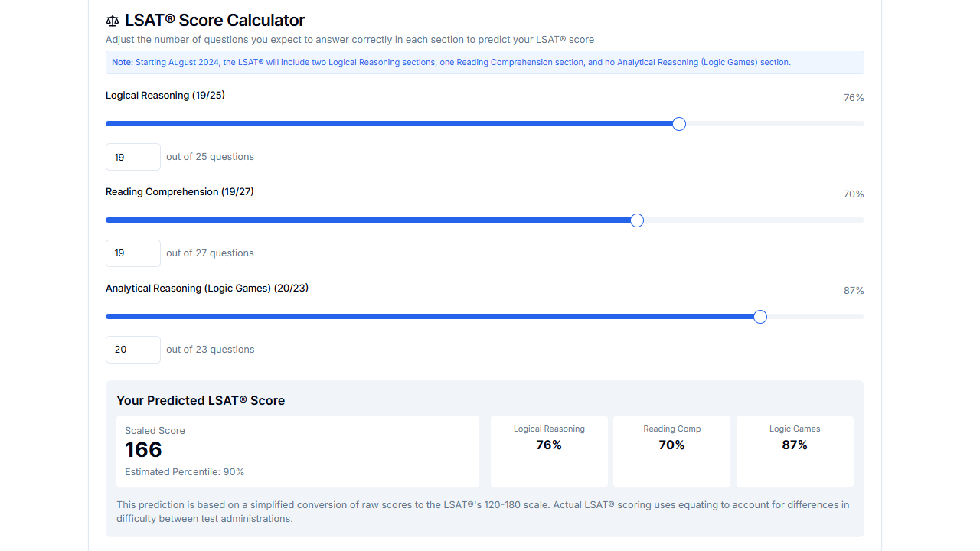This screenshot has width=980, height=551.
Task: Click the balance scales icon next to the title
Action: 113,21
